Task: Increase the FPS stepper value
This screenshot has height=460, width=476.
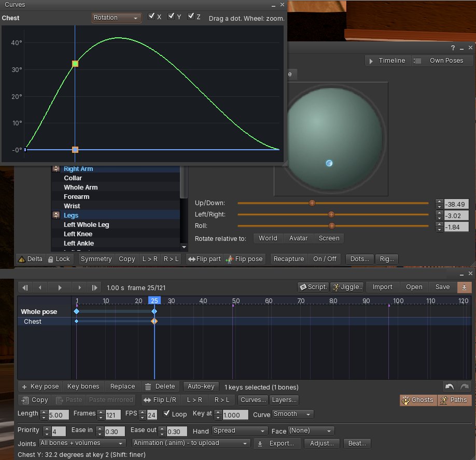Action: [143, 412]
